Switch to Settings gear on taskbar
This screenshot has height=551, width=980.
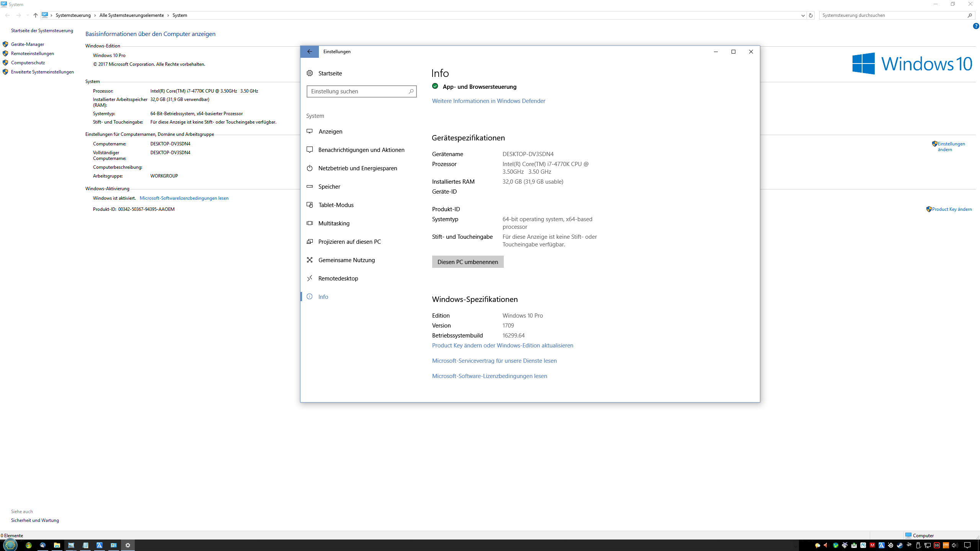point(128,545)
